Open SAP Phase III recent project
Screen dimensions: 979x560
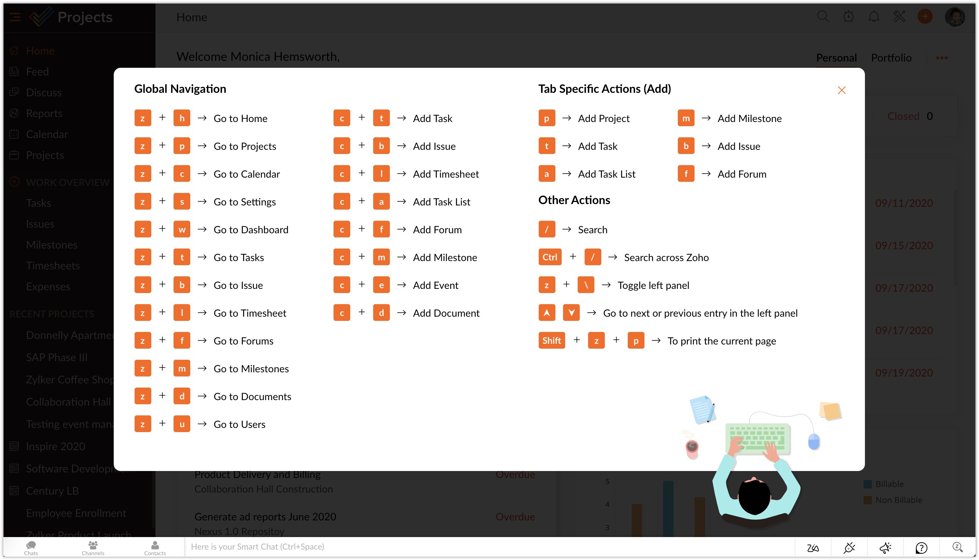[x=57, y=357]
